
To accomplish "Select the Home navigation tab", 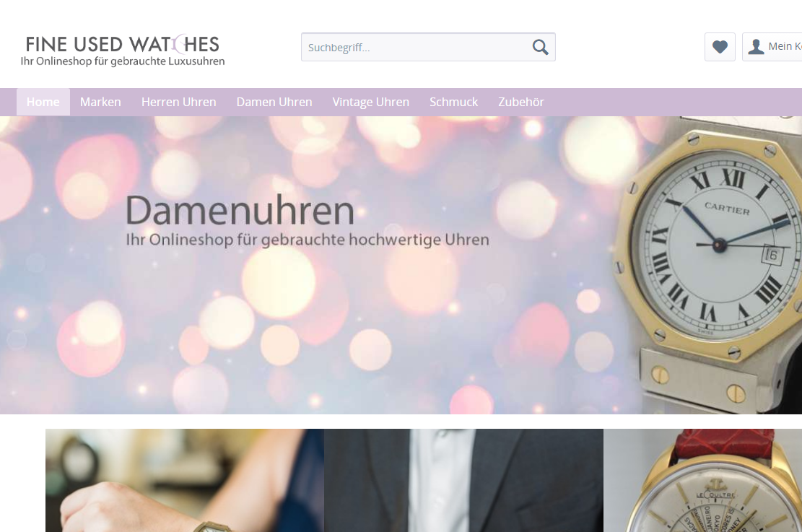I will tap(43, 102).
